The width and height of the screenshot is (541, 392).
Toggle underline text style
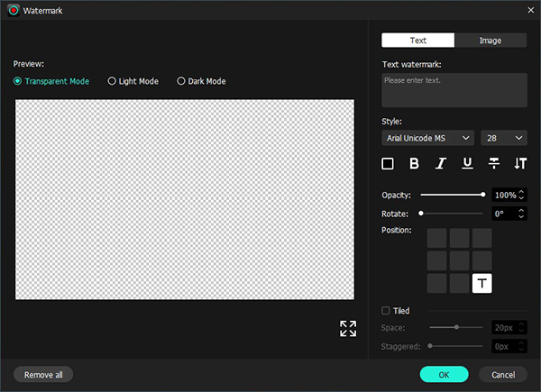pyautogui.click(x=467, y=163)
